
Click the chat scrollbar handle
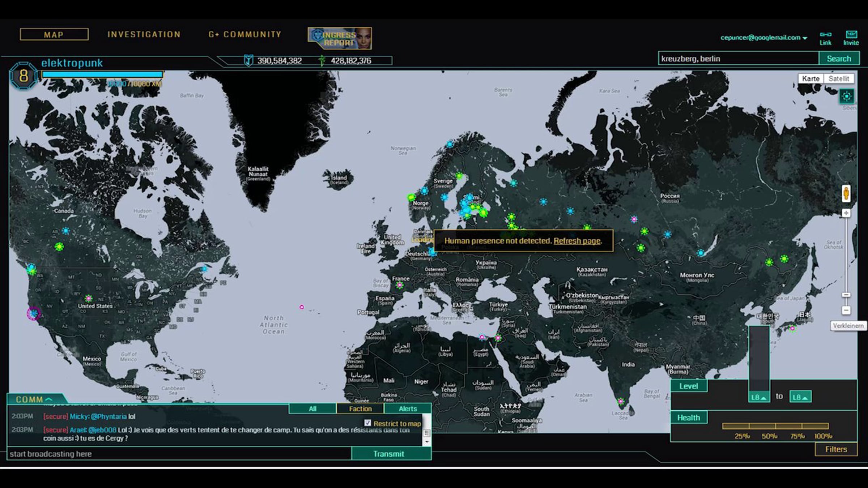coord(427,433)
